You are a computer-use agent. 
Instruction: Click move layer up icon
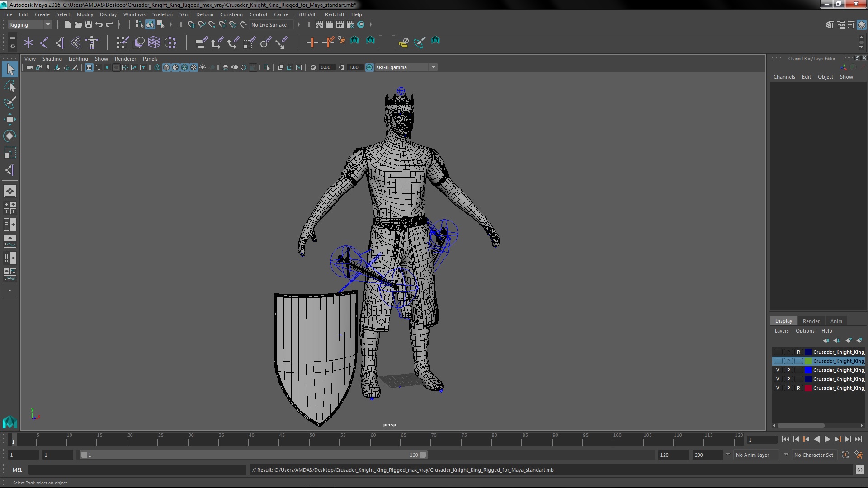coord(826,340)
